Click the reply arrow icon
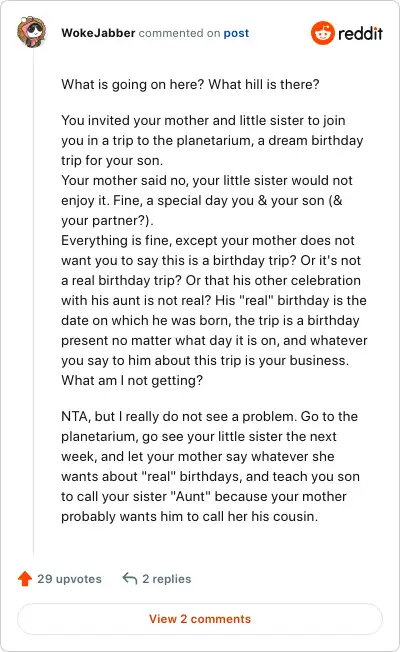The height and width of the screenshot is (652, 400). click(130, 578)
